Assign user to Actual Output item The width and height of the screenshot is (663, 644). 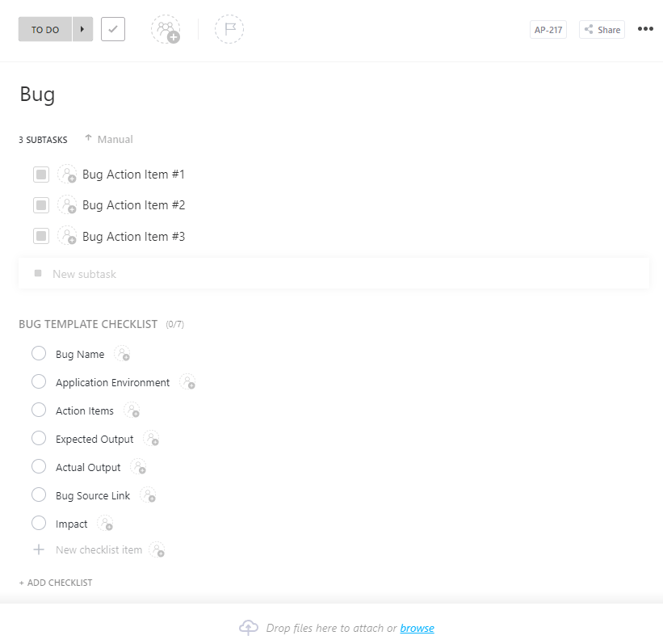point(138,467)
